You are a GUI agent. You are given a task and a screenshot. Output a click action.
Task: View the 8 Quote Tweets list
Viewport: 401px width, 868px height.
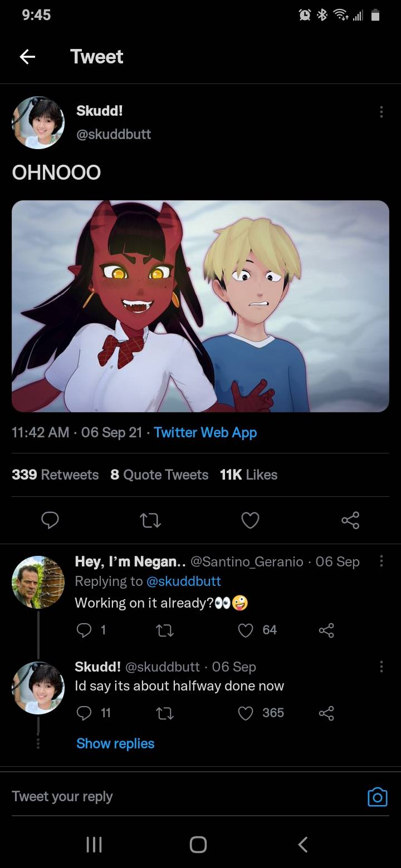click(159, 475)
